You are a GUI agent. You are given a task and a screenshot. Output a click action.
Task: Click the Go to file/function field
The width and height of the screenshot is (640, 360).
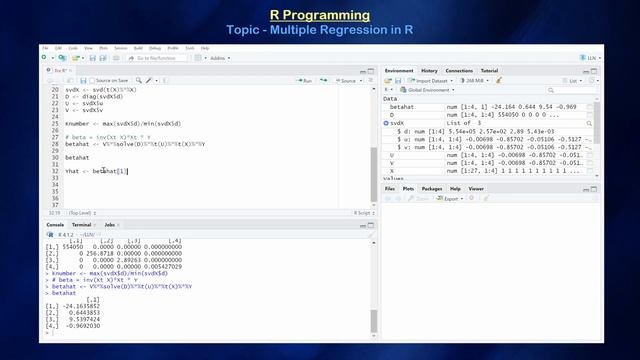point(157,58)
